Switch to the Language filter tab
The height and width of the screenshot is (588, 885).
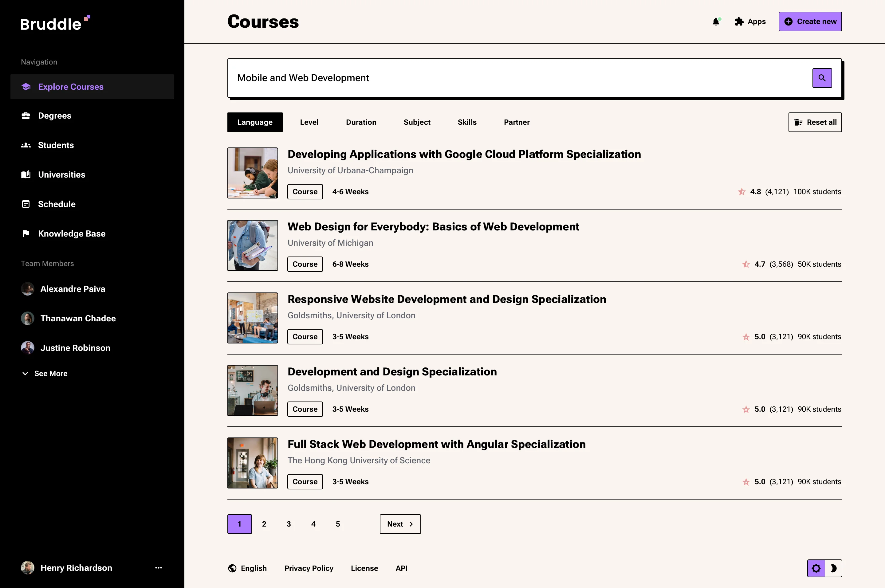(255, 122)
